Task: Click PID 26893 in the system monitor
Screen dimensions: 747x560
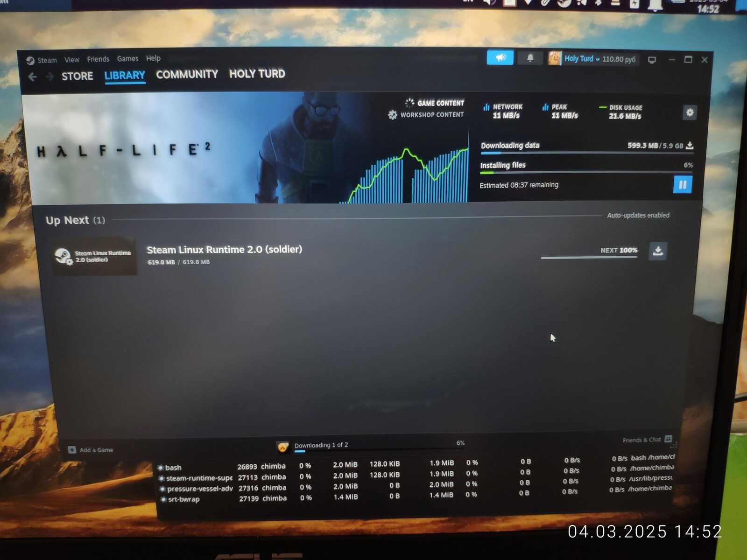Action: click(247, 467)
